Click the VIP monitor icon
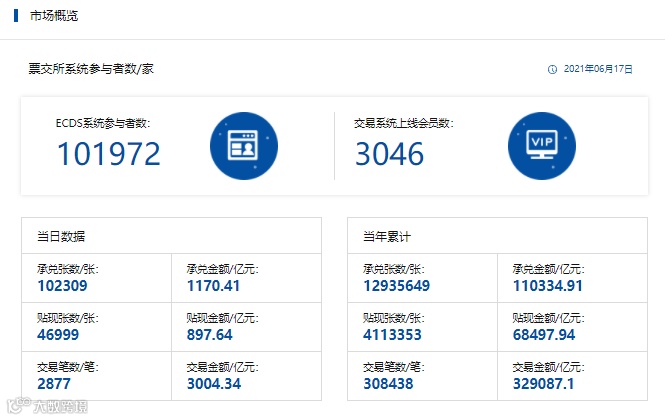The width and height of the screenshot is (665, 420). click(x=542, y=146)
